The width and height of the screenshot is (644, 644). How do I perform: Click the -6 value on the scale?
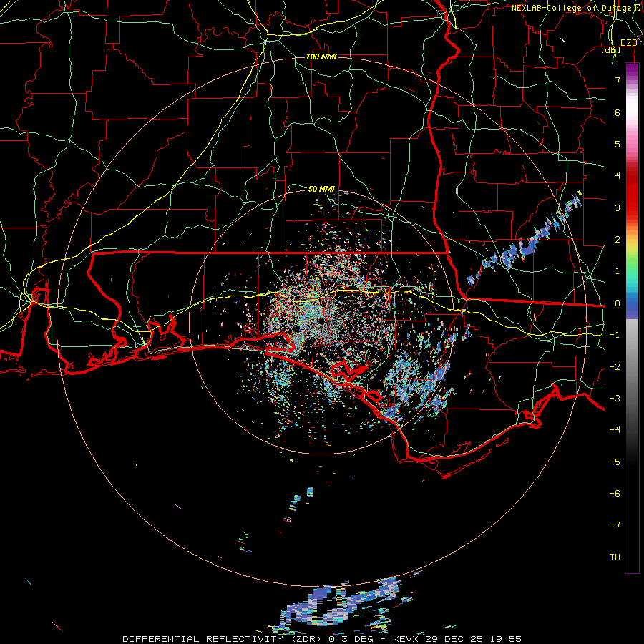click(615, 494)
